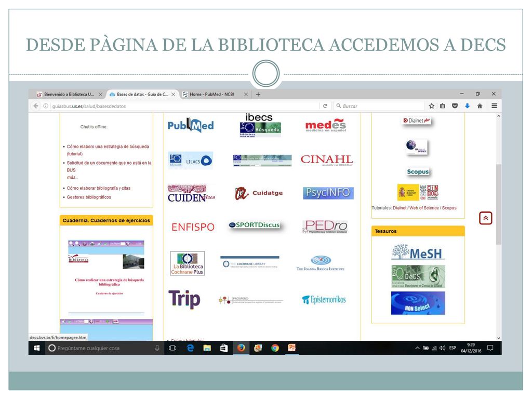Reload the page with the refresh icon
Viewport: 532px width, 399px height.
(325, 106)
